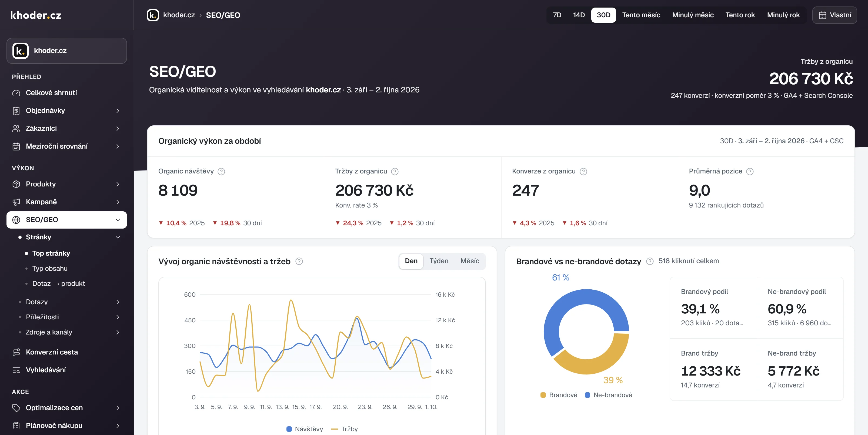Viewport: 868px width, 435px height.
Task: Click the Plánovač nákupu clipboard icon
Action: [16, 425]
